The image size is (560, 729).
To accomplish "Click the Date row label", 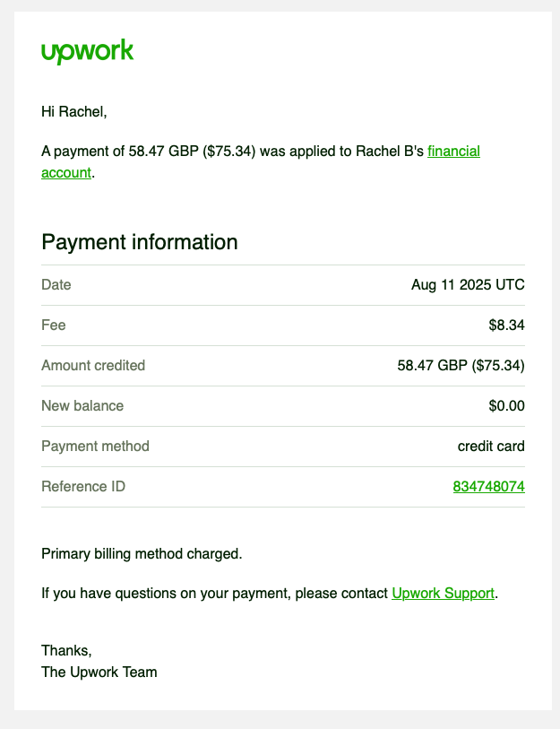I will [x=56, y=285].
